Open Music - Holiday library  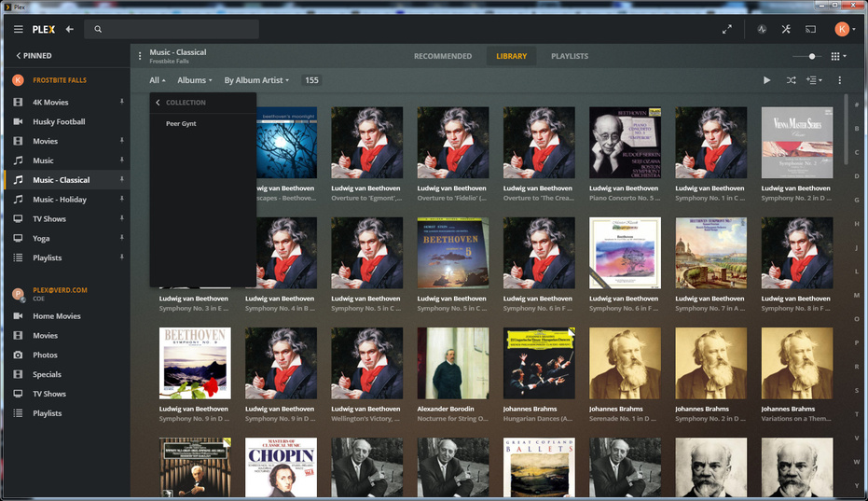pyautogui.click(x=60, y=199)
